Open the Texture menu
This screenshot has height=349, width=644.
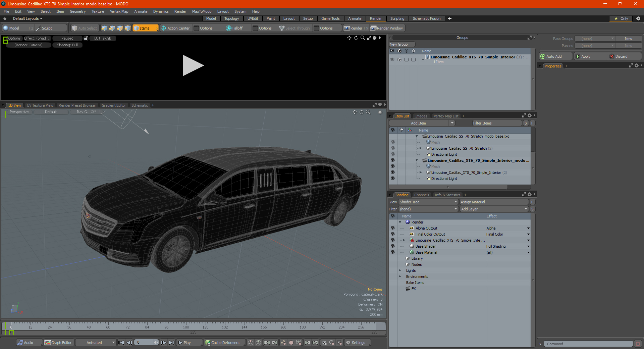click(98, 11)
